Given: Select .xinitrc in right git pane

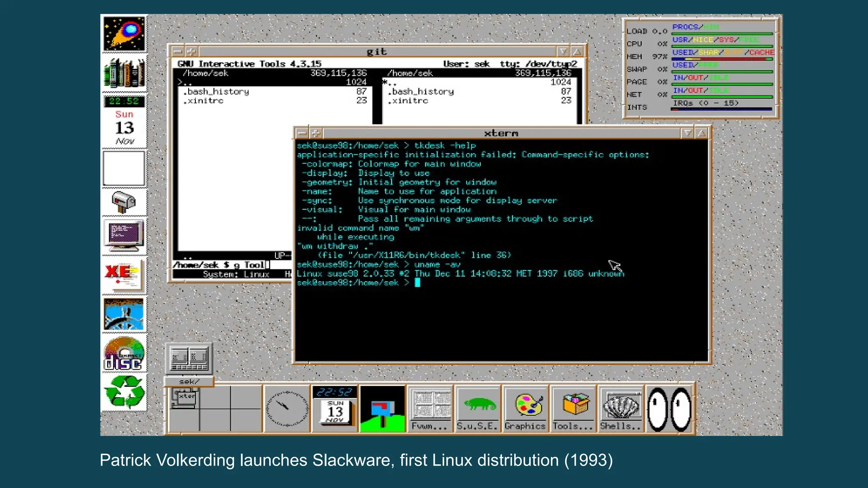Looking at the screenshot, I should pos(409,101).
